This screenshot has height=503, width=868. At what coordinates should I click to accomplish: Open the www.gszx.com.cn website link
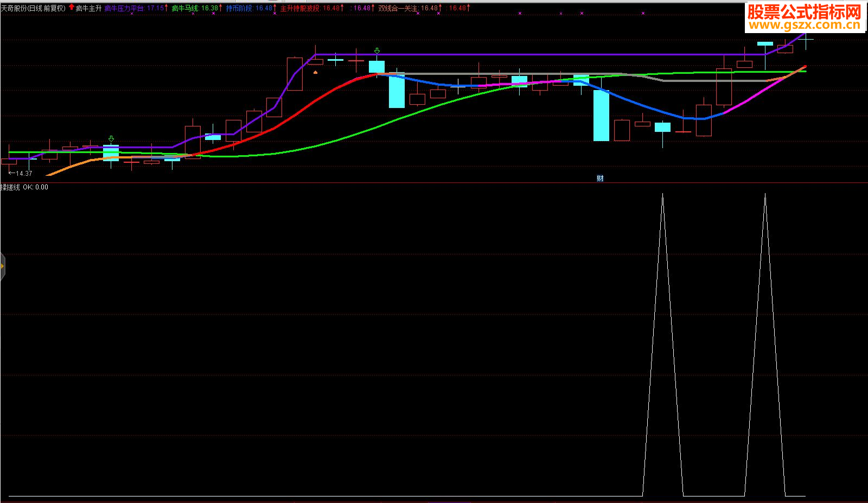805,25
